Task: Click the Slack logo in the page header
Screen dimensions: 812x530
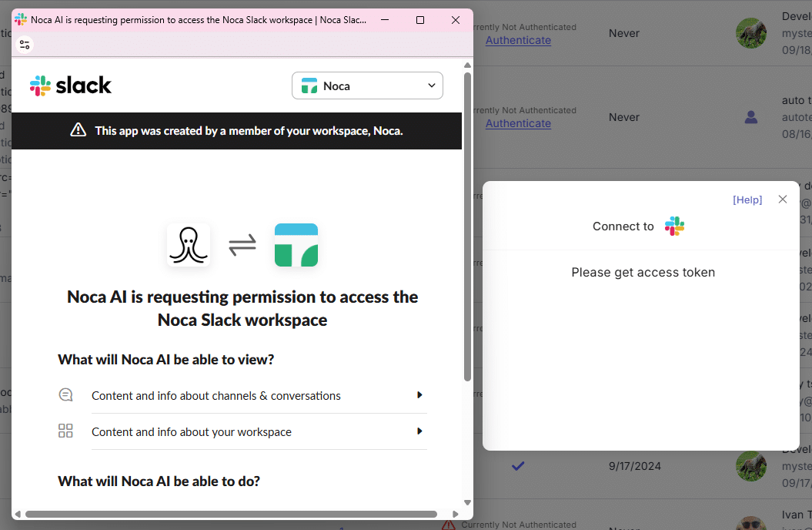Action: coord(71,86)
